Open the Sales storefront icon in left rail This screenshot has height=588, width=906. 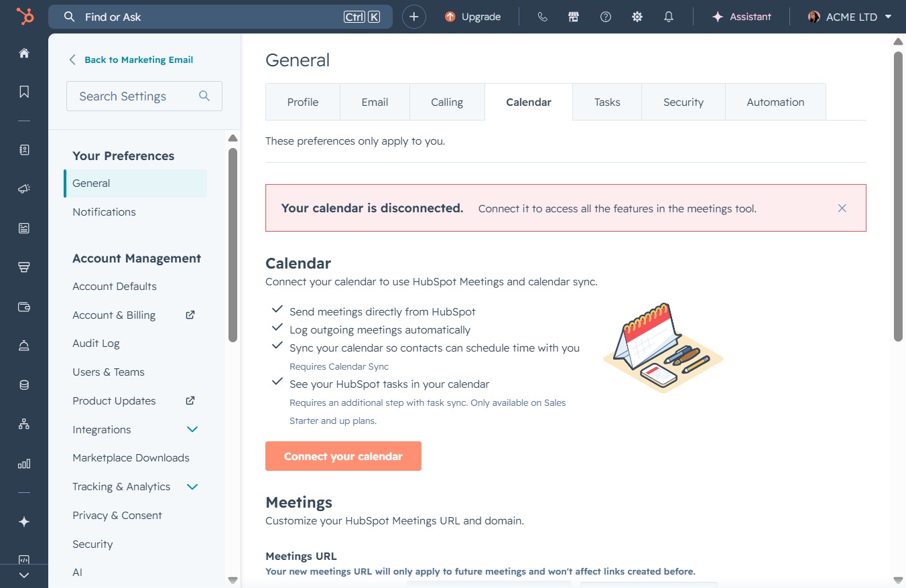(24, 267)
